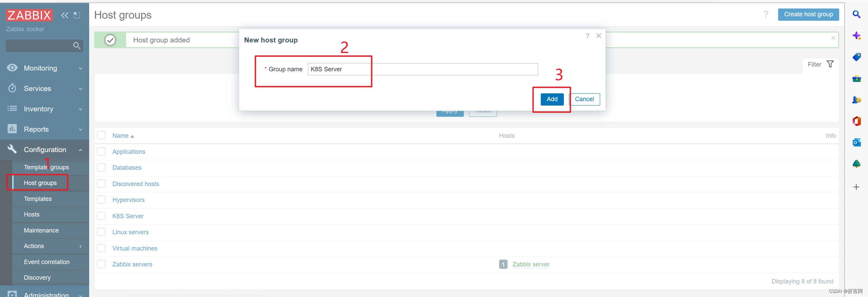Click the sidebar search magnifier icon

pos(77,45)
